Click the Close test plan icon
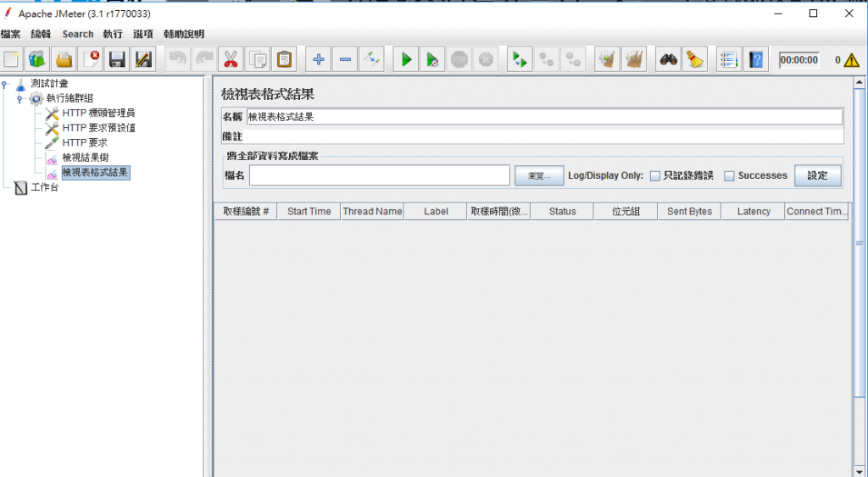Image resolution: width=868 pixels, height=477 pixels. [90, 59]
